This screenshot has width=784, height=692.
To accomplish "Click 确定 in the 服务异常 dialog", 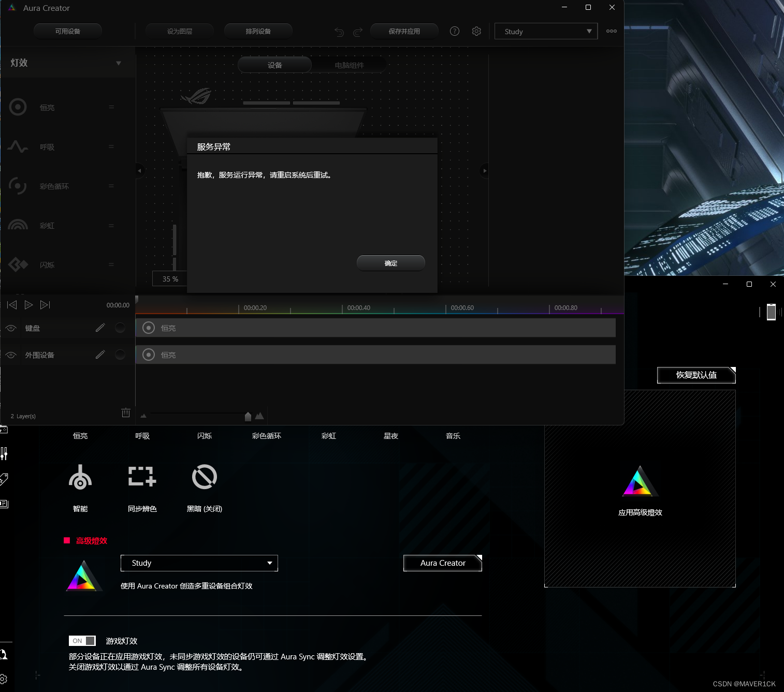I will point(391,263).
